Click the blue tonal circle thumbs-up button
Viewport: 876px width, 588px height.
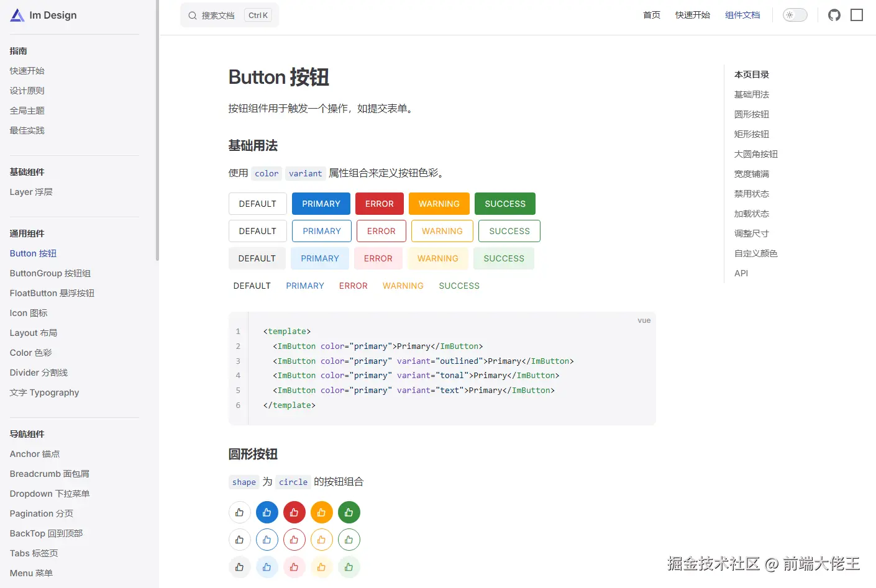click(267, 567)
